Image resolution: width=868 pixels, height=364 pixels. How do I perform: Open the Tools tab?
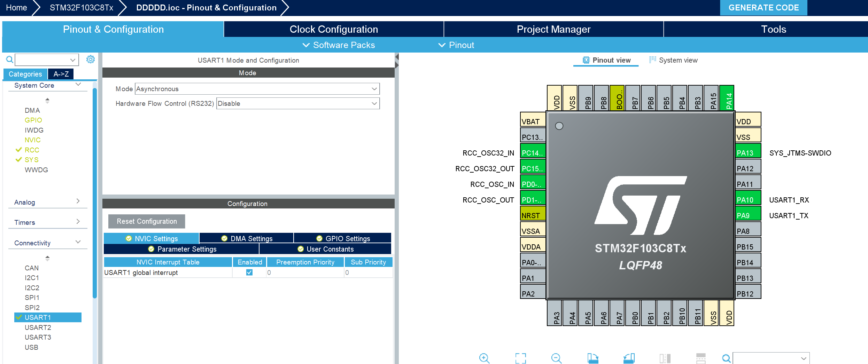point(766,29)
